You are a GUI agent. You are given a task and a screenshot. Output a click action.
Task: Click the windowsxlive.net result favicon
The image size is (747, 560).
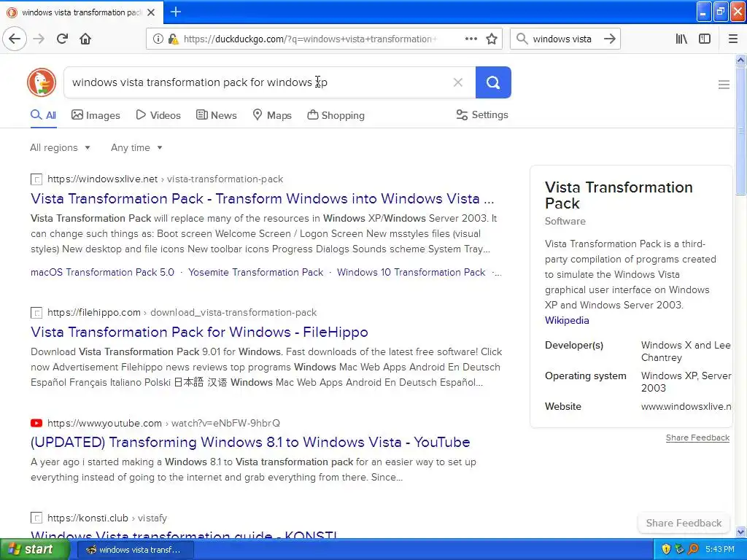click(36, 179)
